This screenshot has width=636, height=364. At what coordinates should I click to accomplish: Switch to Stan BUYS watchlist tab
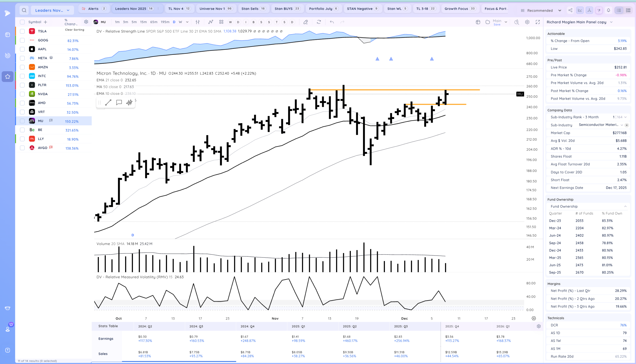click(x=287, y=8)
